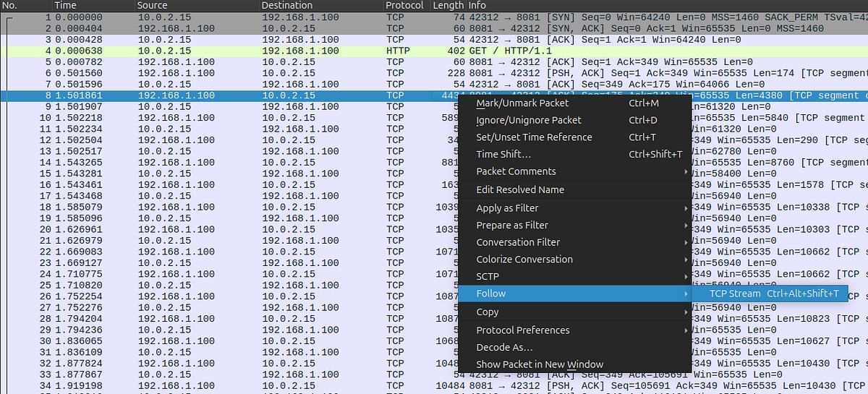Open the Time Shift… dialog entry
The width and height of the screenshot is (868, 394).
pyautogui.click(x=575, y=155)
